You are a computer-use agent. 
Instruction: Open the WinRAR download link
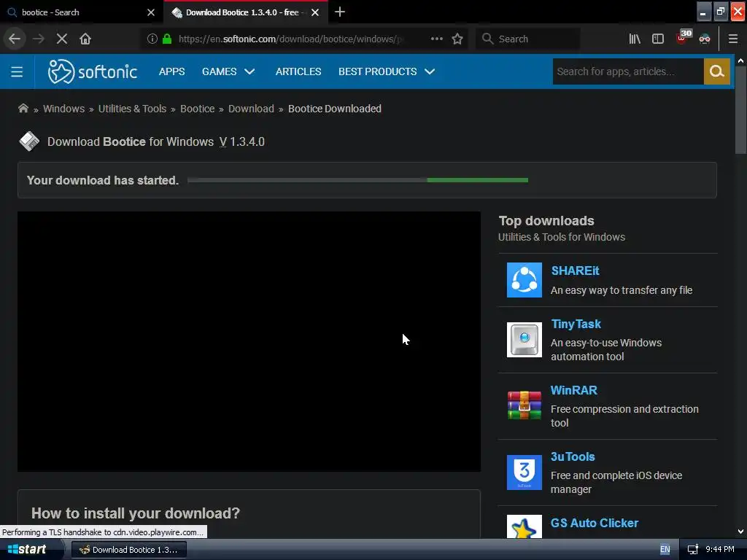tap(573, 390)
